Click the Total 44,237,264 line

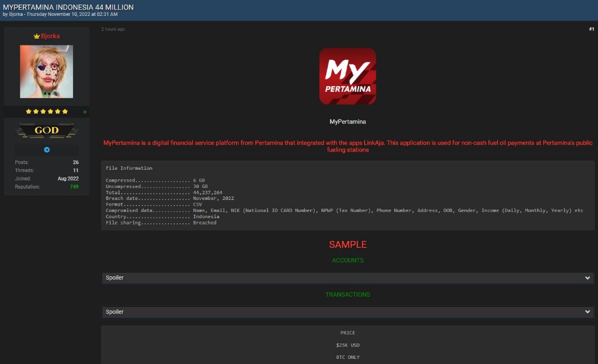164,193
